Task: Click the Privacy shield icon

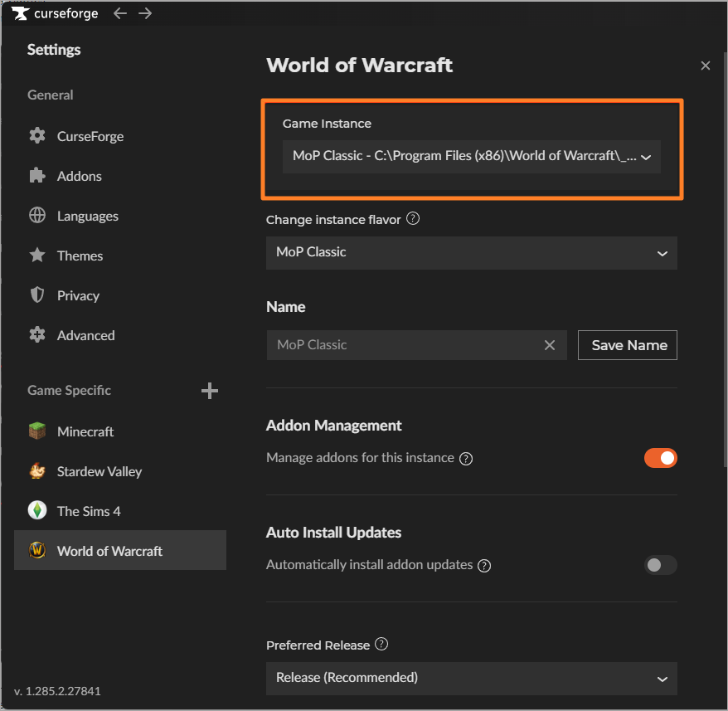Action: 37,295
